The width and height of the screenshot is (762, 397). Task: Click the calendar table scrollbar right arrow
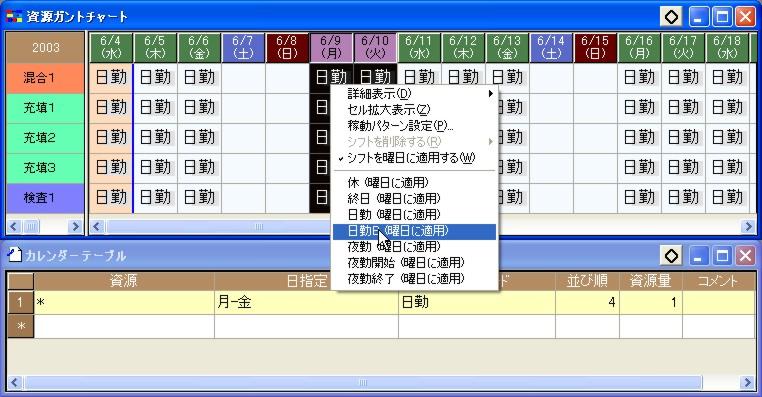coord(748,382)
